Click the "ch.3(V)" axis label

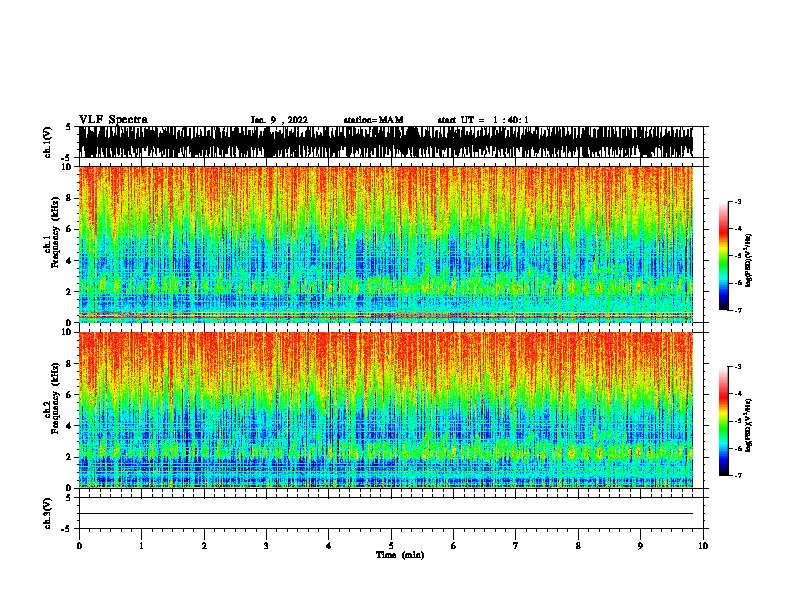[x=48, y=513]
